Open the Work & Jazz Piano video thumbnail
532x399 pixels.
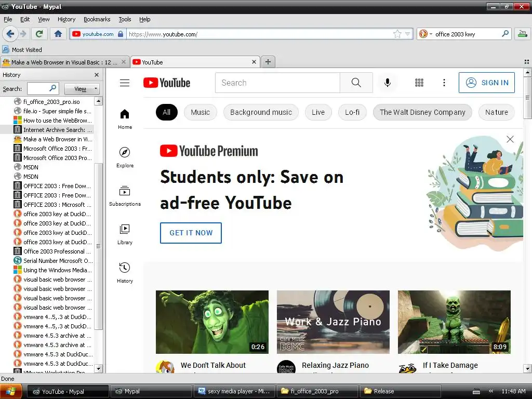click(x=333, y=322)
